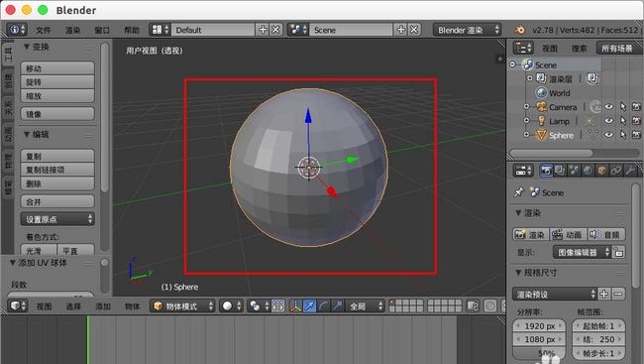Click the Blender logo icon in header
This screenshot has height=364, width=644.
tap(520, 30)
